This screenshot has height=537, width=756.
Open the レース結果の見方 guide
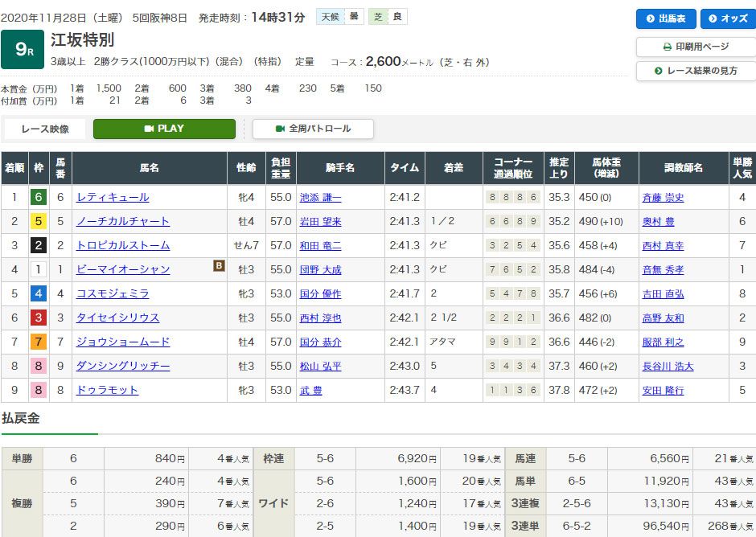pyautogui.click(x=696, y=71)
